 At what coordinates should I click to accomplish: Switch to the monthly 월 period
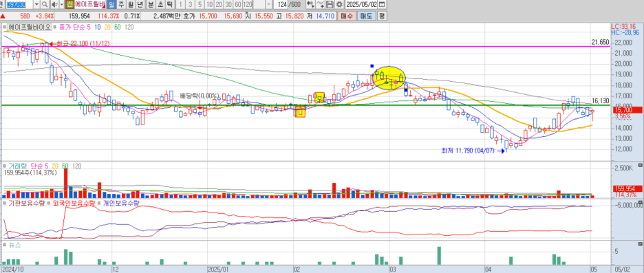130,5
